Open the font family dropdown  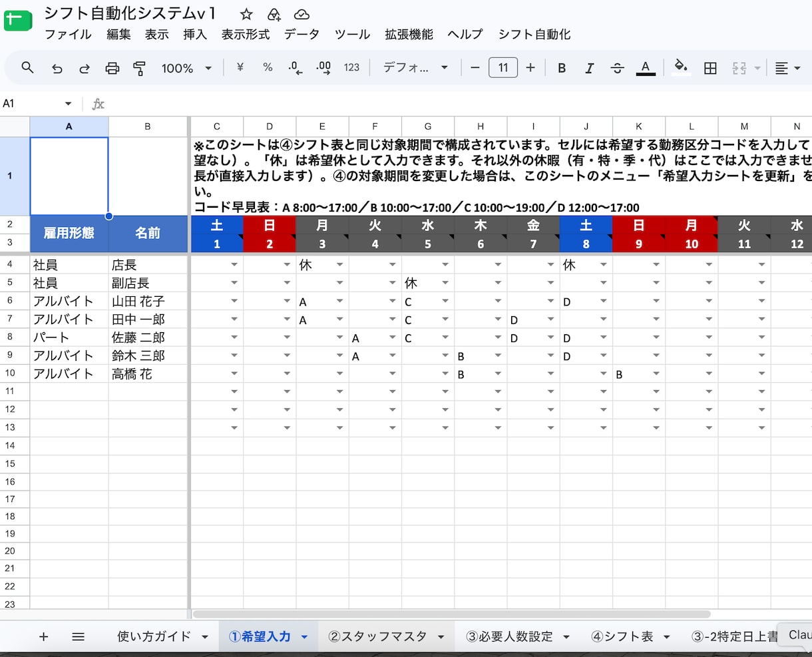[x=415, y=67]
